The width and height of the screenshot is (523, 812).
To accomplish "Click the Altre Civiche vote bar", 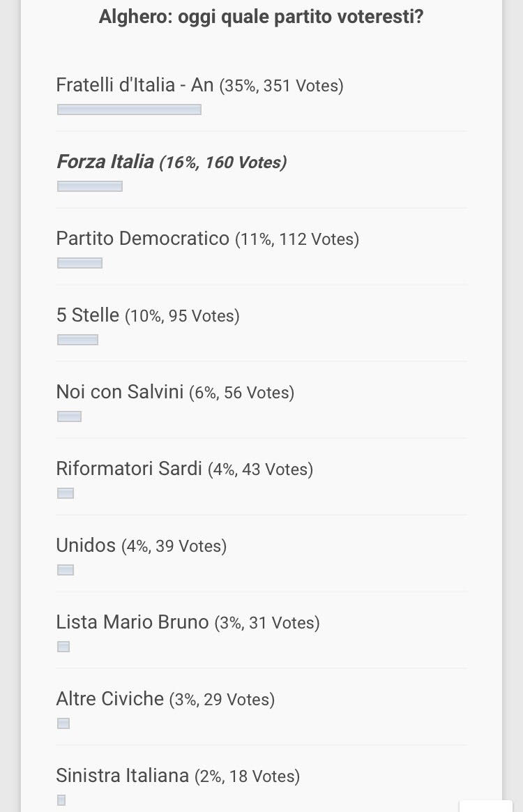I will (x=63, y=723).
